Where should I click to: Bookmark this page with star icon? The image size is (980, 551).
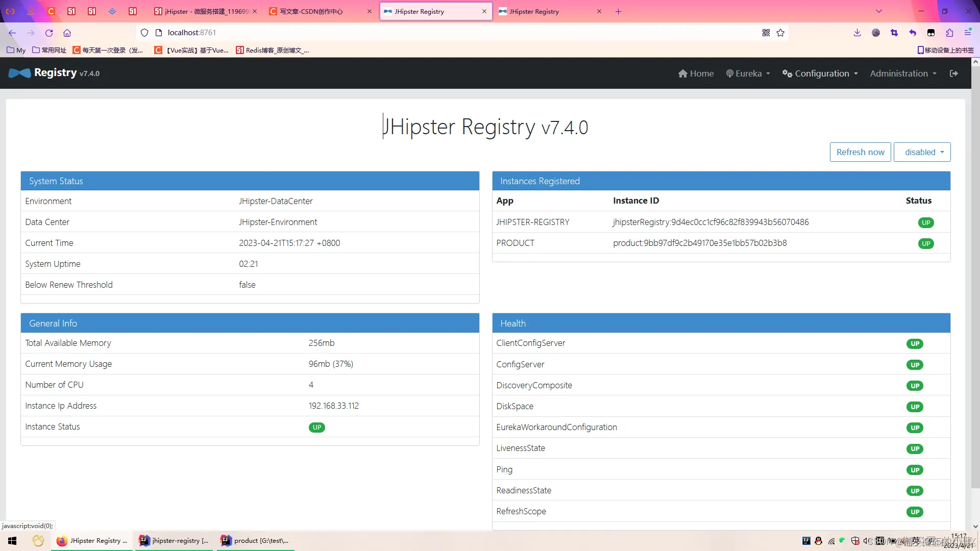pos(780,33)
